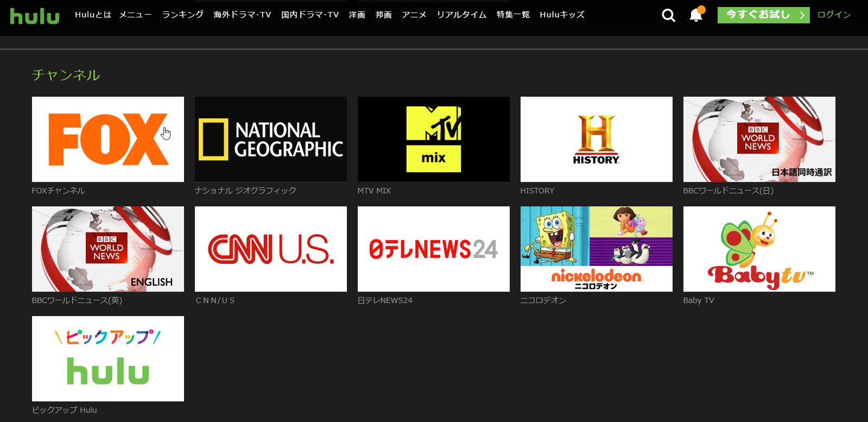Open the HISTORY channel thumbnail
This screenshot has height=422, width=868.
(x=597, y=140)
